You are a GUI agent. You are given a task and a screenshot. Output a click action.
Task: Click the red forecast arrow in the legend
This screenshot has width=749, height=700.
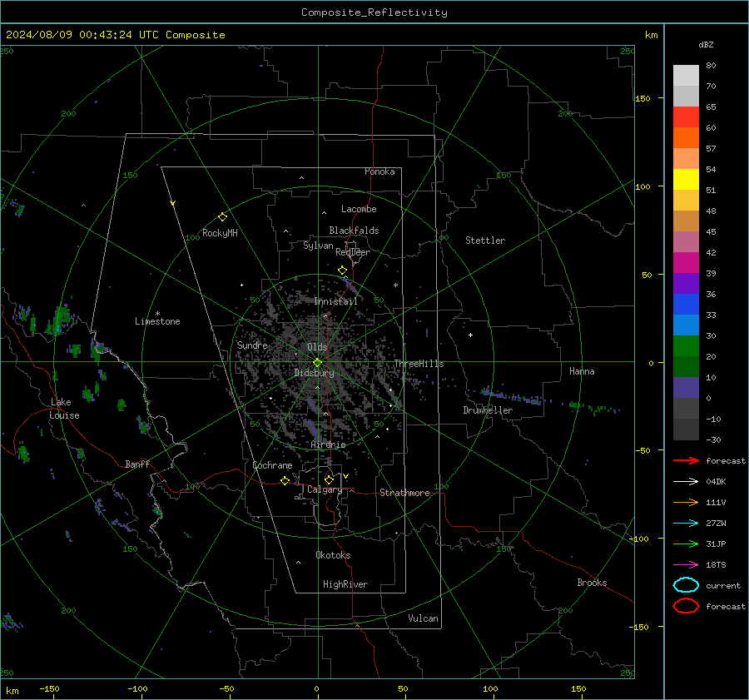(686, 460)
